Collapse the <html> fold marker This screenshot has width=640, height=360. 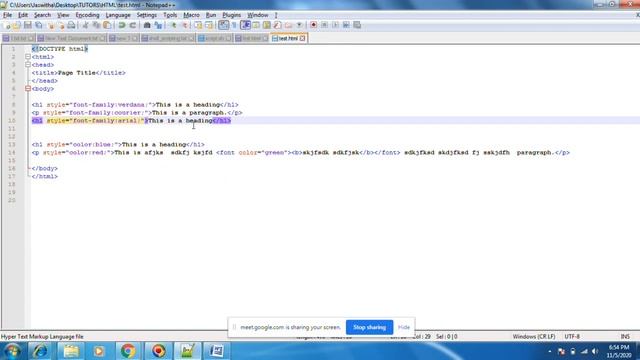[x=28, y=57]
